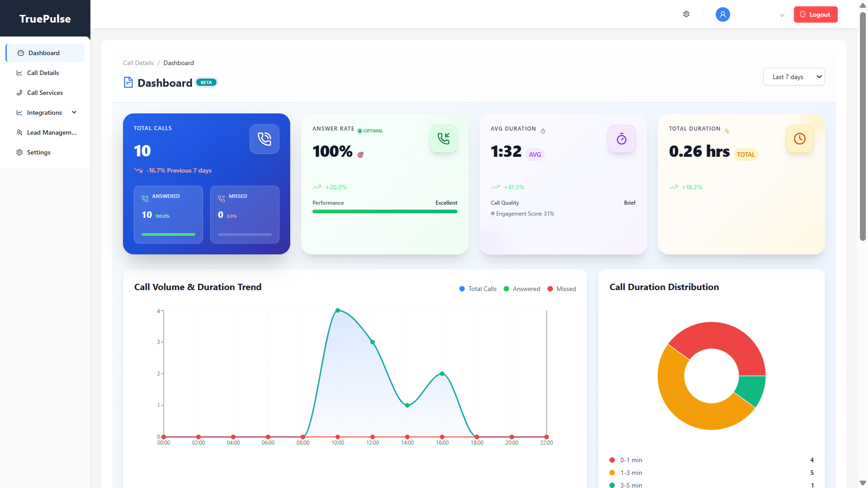This screenshot has width=868, height=488.
Task: Click the BETA badge
Action: tap(207, 83)
